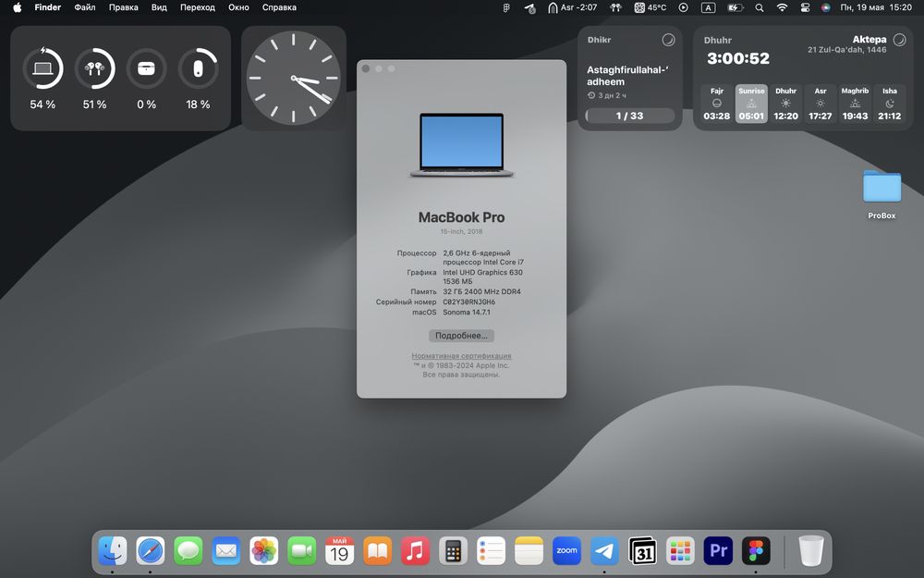Launch Adobe Premiere Pro from dock
This screenshot has height=578, width=924.
[x=718, y=551]
